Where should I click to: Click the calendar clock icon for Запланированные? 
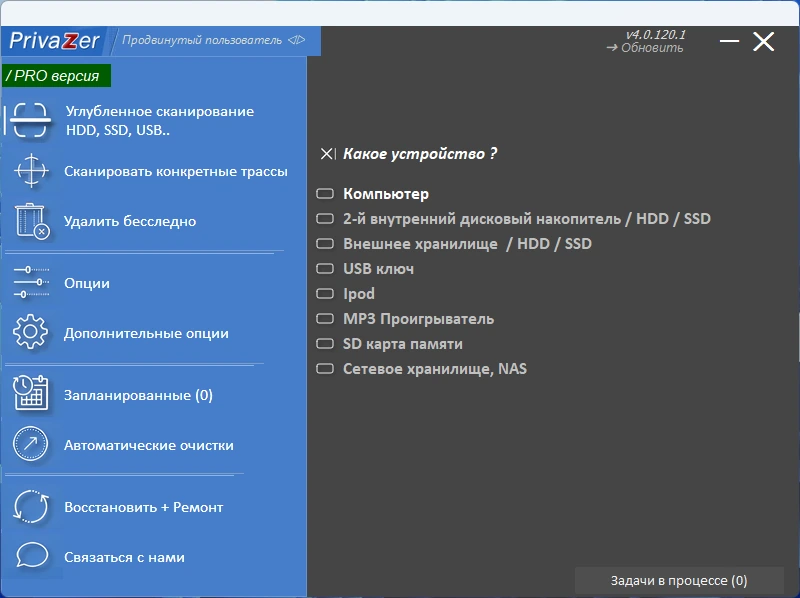click(x=31, y=393)
